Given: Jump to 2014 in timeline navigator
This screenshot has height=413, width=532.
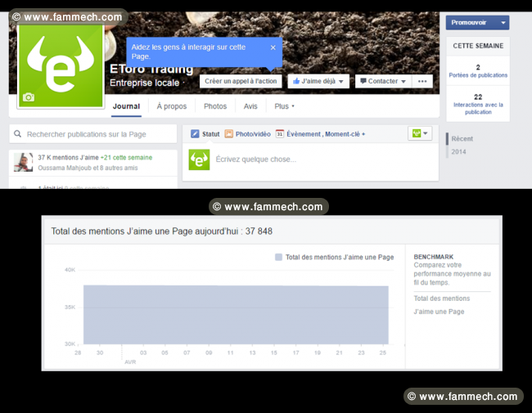Looking at the screenshot, I should 458,152.
